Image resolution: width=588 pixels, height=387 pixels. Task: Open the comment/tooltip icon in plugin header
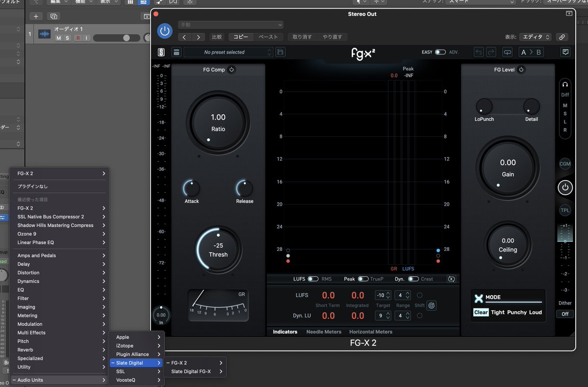coord(565,52)
